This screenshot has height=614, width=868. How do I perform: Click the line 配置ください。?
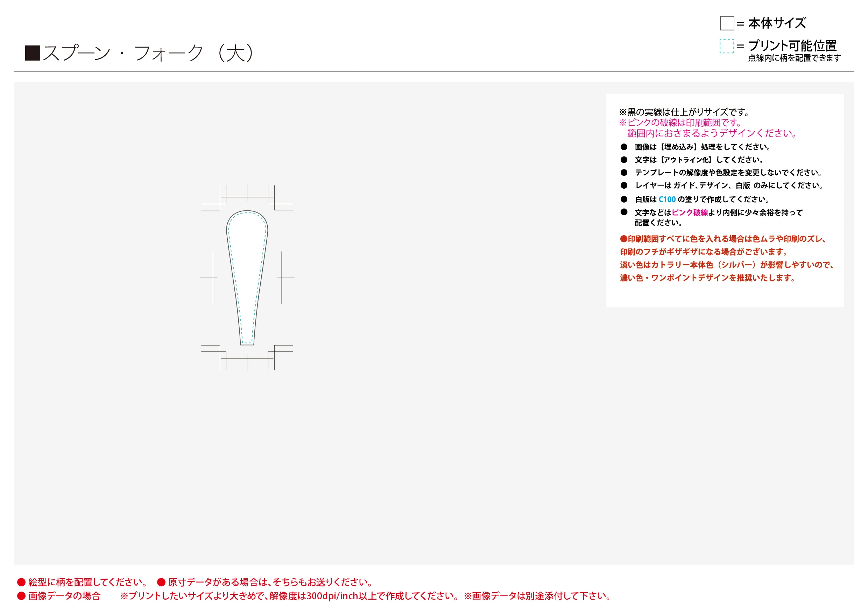658,222
